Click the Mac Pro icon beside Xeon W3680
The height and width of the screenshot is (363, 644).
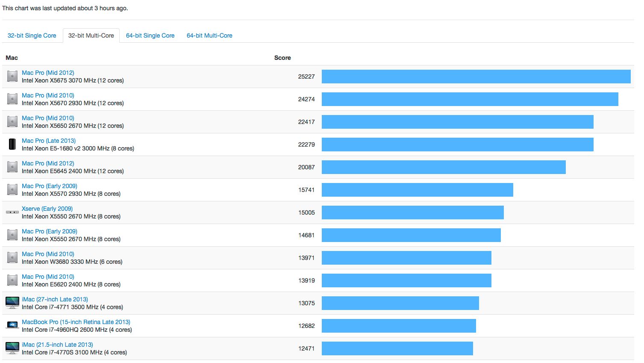coord(12,258)
